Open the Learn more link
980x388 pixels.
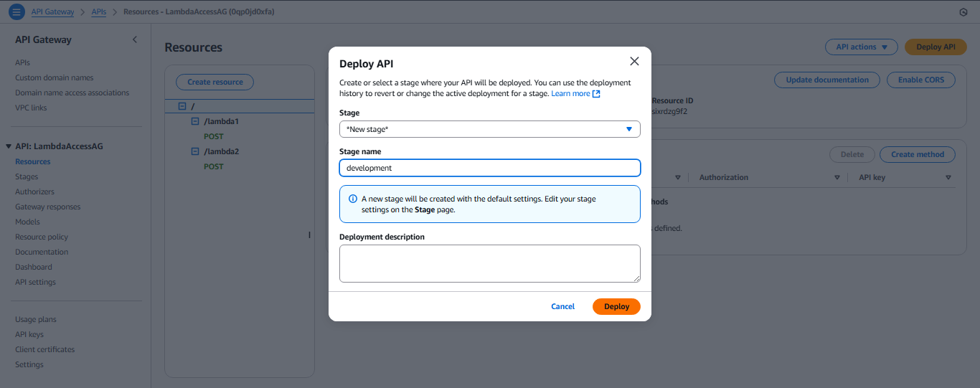tap(570, 94)
